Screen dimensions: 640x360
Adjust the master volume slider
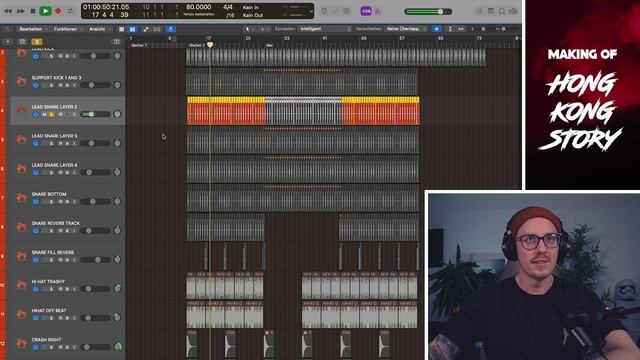pos(428,11)
